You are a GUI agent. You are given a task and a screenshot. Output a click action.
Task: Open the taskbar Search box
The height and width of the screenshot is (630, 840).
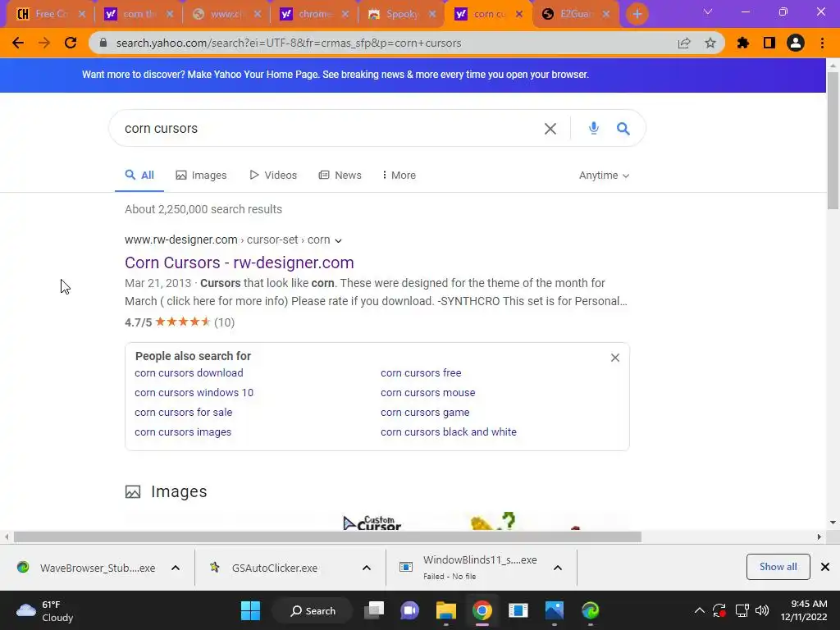click(313, 610)
